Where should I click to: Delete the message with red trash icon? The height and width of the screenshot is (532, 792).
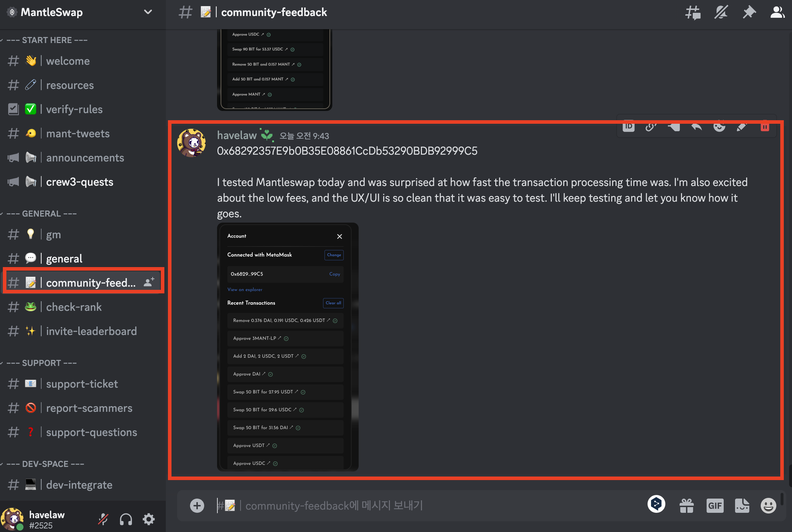(x=765, y=126)
